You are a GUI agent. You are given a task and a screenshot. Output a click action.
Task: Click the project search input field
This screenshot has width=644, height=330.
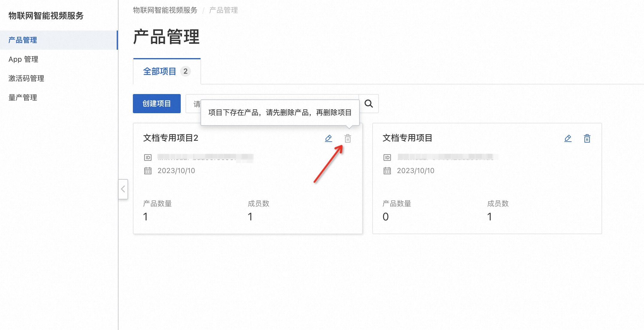(x=193, y=104)
